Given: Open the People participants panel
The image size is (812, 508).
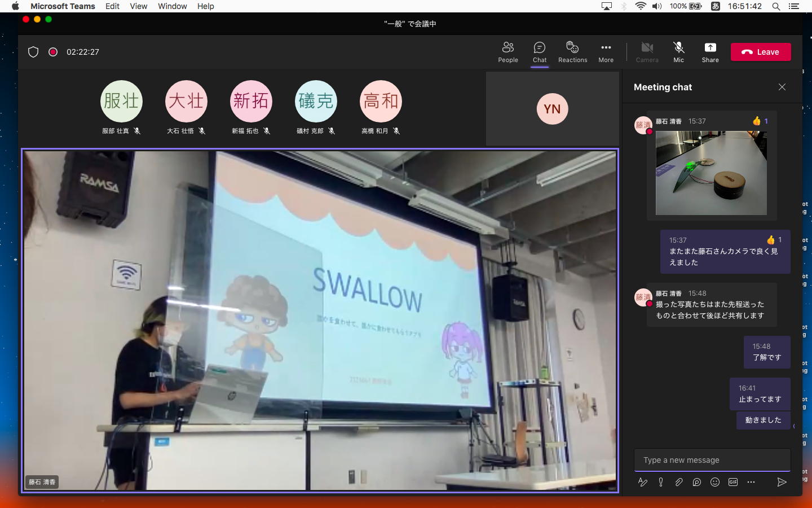Looking at the screenshot, I should coord(507,52).
